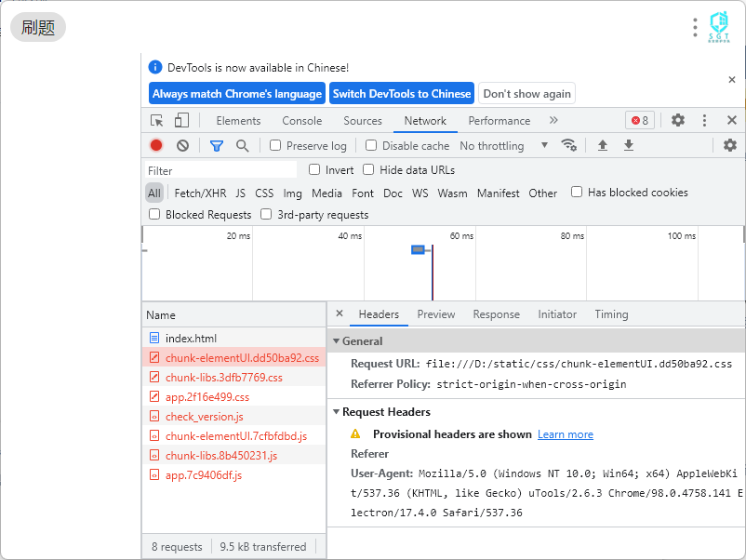746x560 pixels.
Task: Select app.7c9406df.js request
Action: pyautogui.click(x=233, y=474)
